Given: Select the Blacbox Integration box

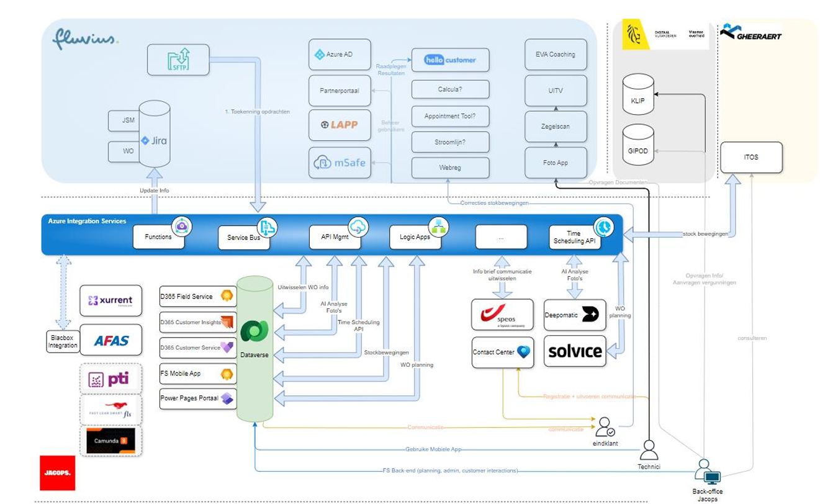Looking at the screenshot, I should pyautogui.click(x=63, y=342).
